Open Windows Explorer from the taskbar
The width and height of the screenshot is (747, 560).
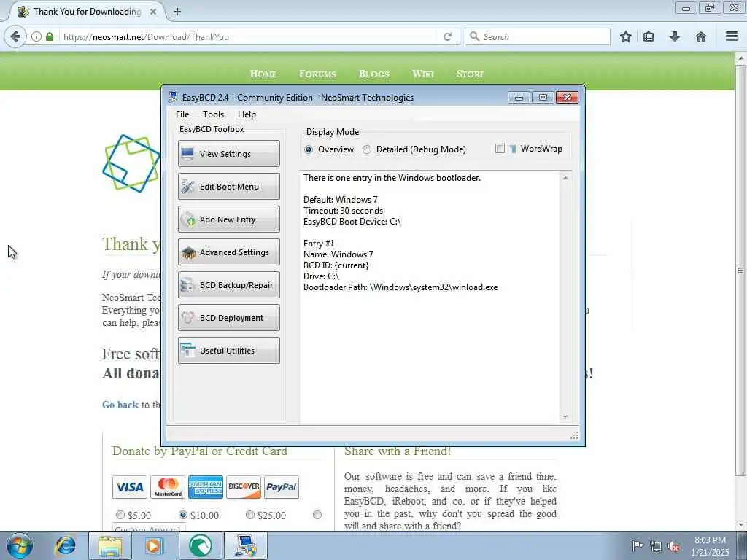coord(110,545)
